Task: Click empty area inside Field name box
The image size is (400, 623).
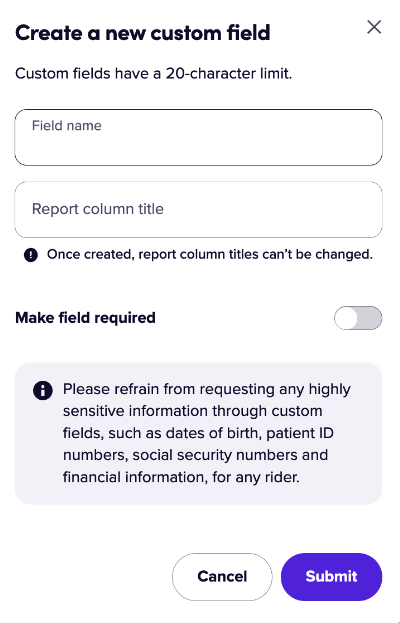Action: click(x=238, y=147)
